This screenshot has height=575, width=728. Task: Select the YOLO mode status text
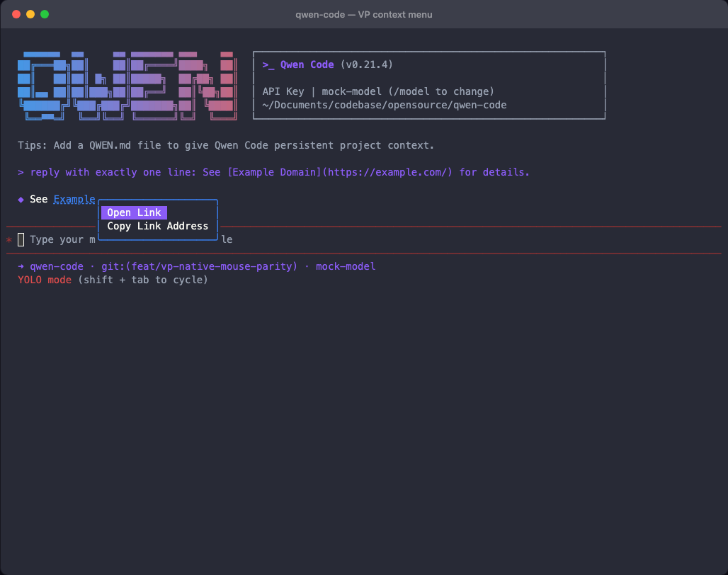(45, 280)
